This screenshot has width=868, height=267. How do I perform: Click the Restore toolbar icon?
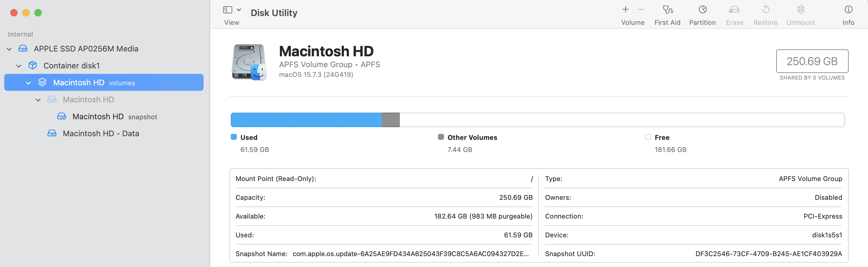tap(766, 10)
